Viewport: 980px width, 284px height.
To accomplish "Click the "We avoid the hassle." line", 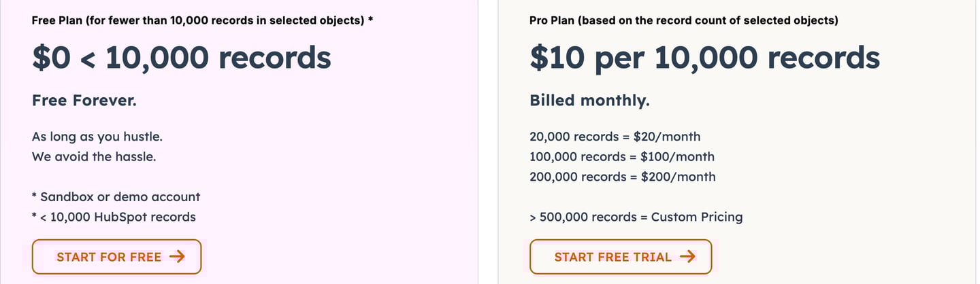I will [94, 157].
